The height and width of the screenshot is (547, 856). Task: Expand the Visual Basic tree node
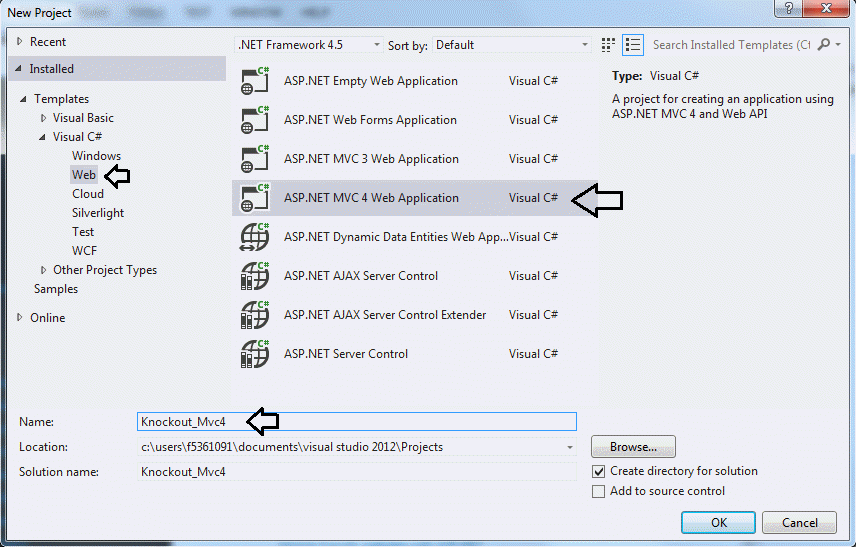(44, 118)
